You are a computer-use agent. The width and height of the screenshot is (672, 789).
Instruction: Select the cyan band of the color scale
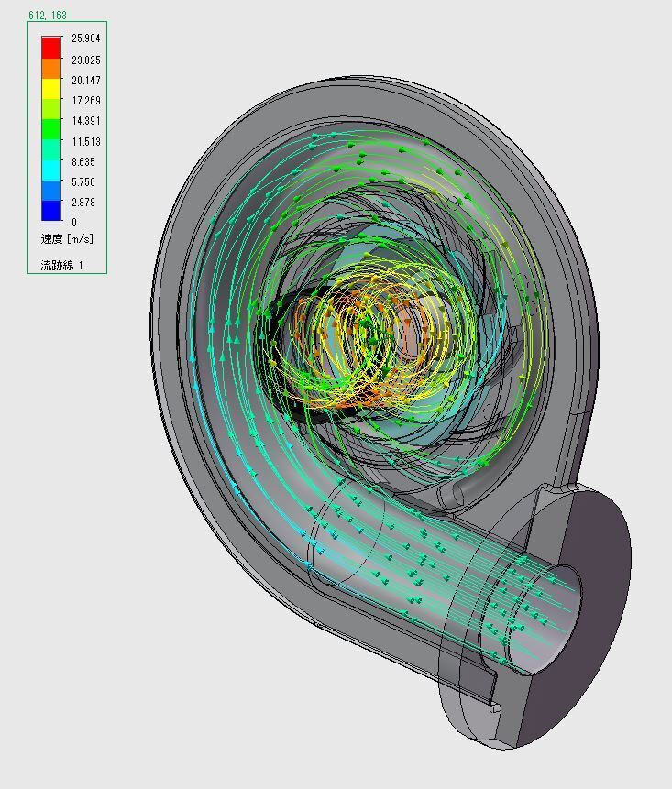[50, 170]
